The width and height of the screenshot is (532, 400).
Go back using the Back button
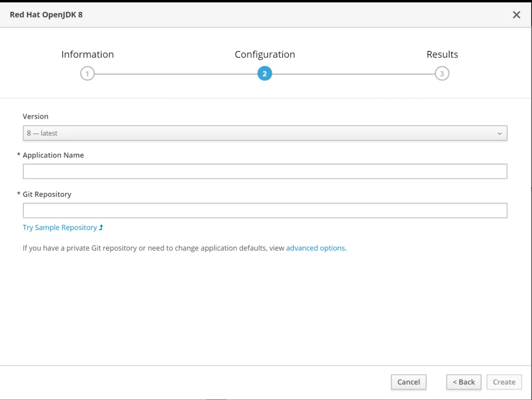click(463, 382)
